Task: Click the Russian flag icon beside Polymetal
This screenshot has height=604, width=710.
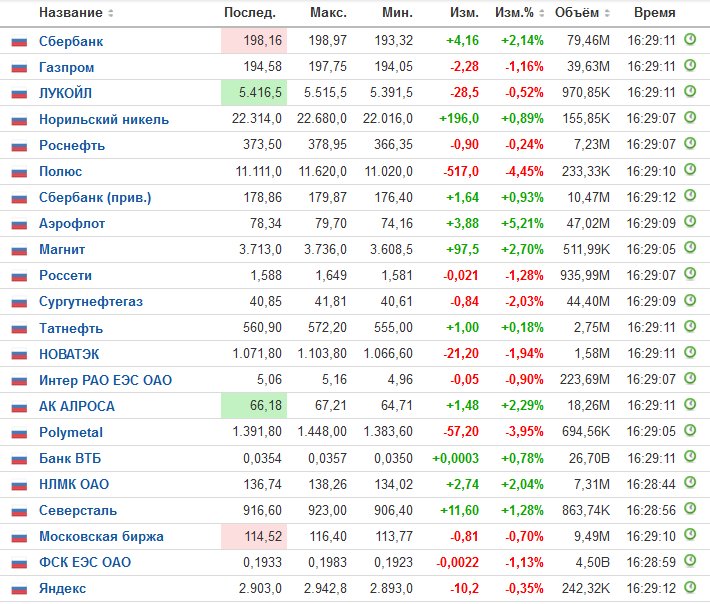Action: pos(19,434)
